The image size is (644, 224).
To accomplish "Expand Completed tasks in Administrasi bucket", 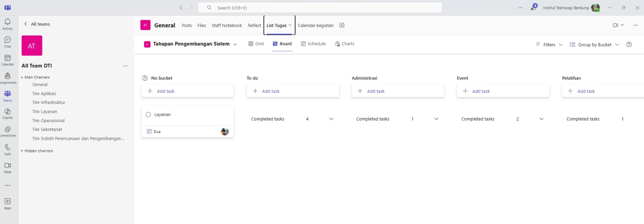I will click(436, 119).
